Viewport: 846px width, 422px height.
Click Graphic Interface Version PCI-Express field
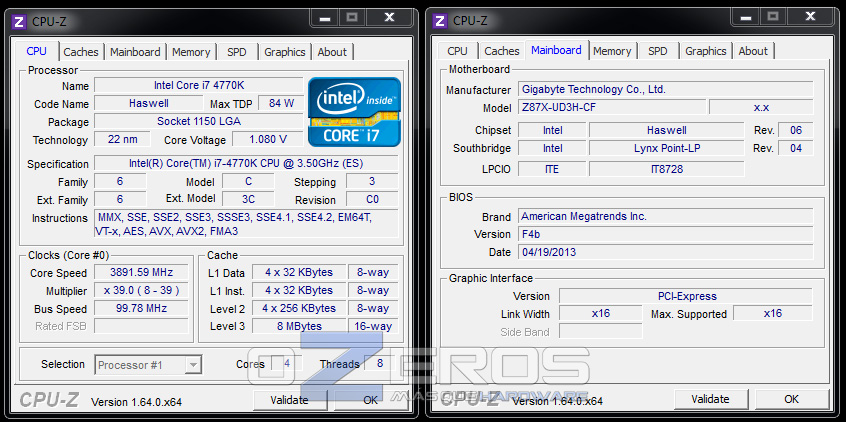[686, 296]
